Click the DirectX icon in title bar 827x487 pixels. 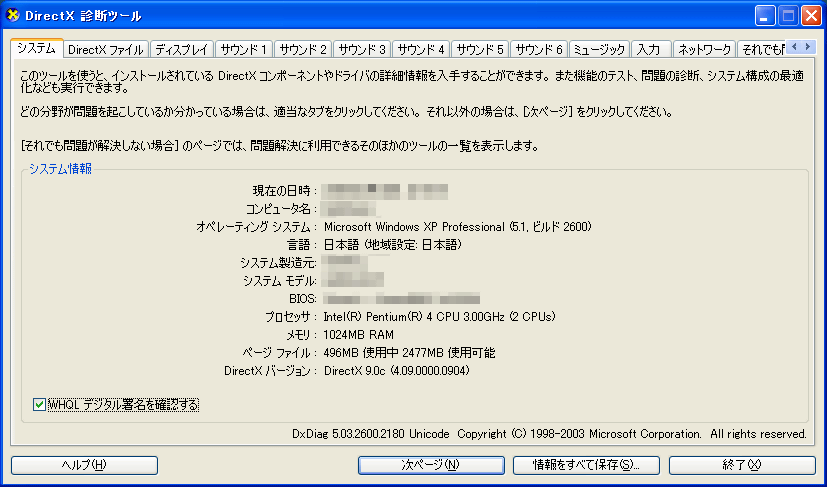14,16
